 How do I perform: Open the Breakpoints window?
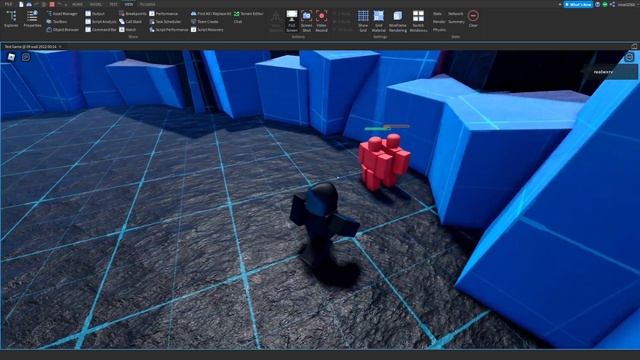coord(133,13)
